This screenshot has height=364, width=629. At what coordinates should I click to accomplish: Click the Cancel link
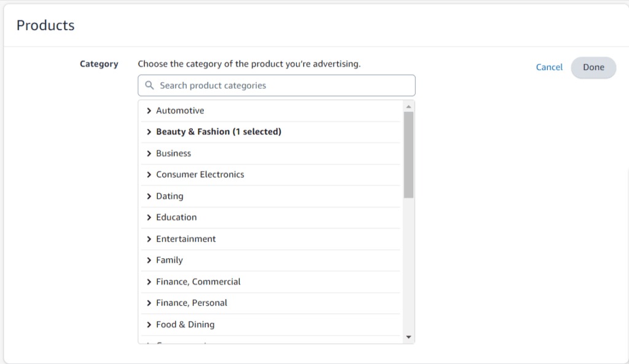549,68
